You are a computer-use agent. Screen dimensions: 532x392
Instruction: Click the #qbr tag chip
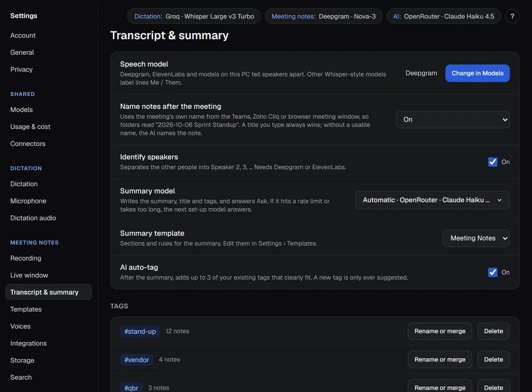pyautogui.click(x=131, y=387)
